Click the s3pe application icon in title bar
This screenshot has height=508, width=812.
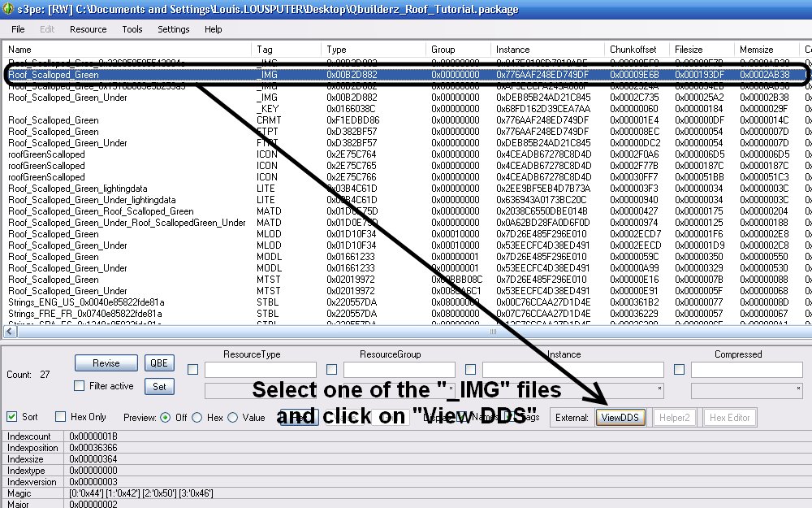coord(8,9)
